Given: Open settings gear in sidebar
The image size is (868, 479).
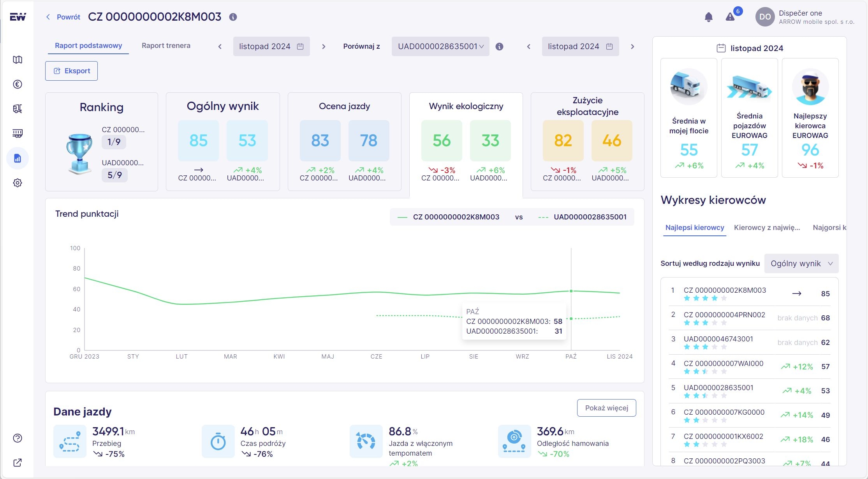Looking at the screenshot, I should [18, 183].
